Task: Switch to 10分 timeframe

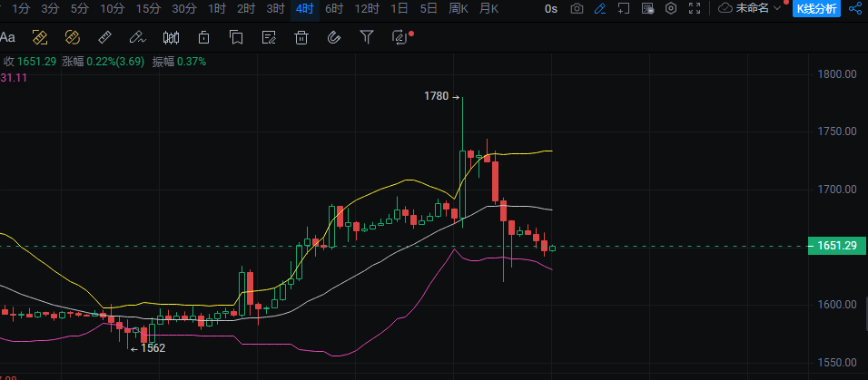Action: click(113, 8)
